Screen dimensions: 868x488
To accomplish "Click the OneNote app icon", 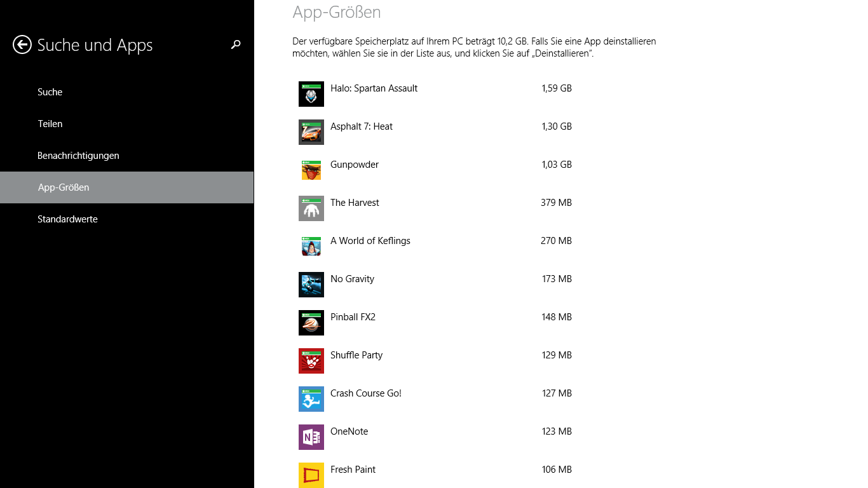I will click(311, 437).
